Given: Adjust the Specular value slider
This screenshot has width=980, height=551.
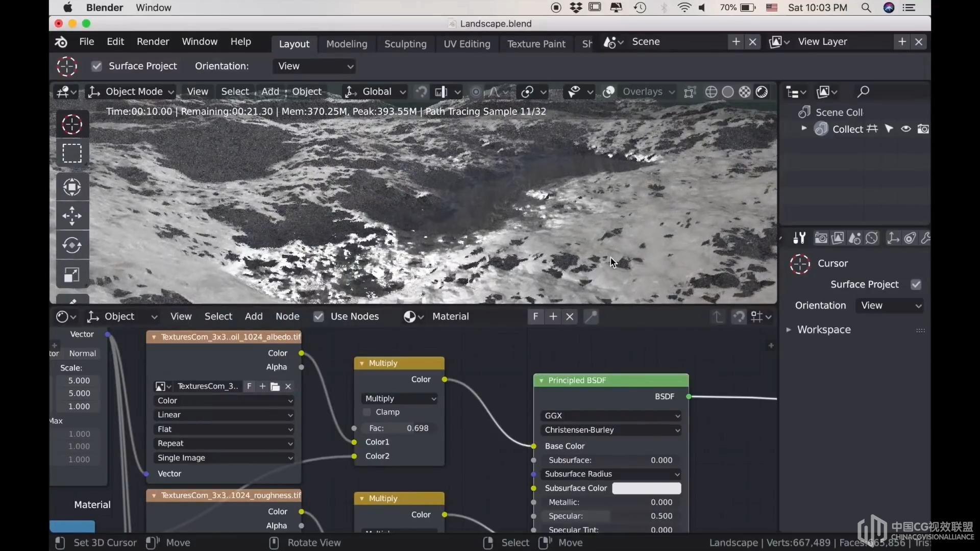Looking at the screenshot, I should [x=611, y=516].
